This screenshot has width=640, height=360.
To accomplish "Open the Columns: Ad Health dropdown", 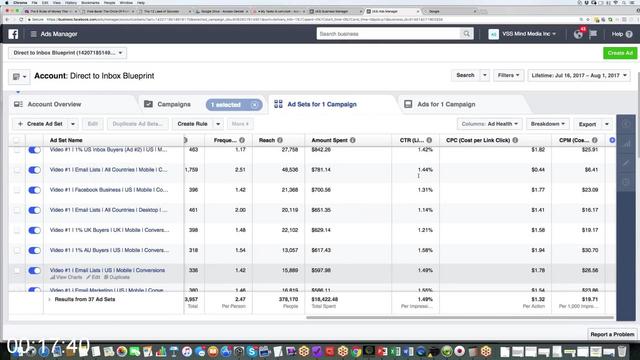I will click(489, 124).
